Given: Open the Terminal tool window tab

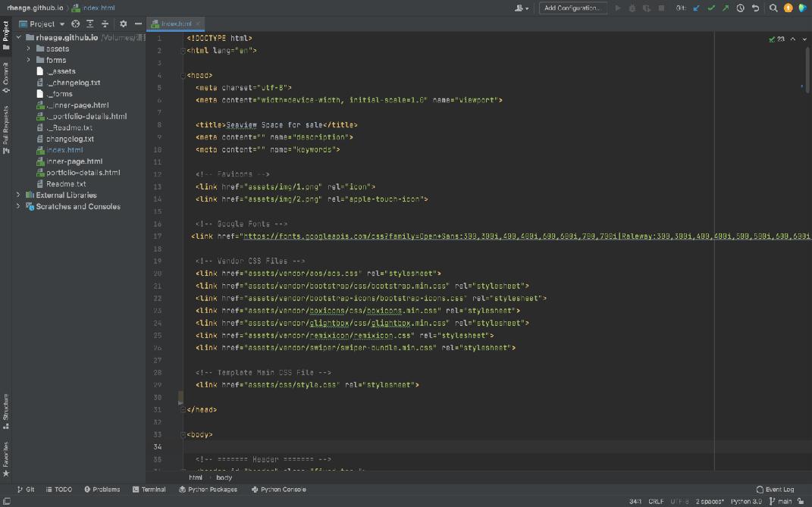Looking at the screenshot, I should pos(149,490).
